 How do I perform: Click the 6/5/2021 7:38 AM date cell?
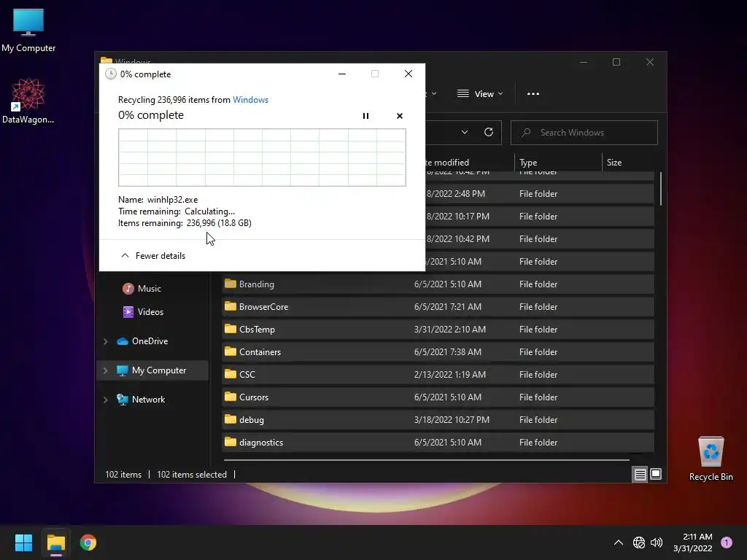pos(447,352)
